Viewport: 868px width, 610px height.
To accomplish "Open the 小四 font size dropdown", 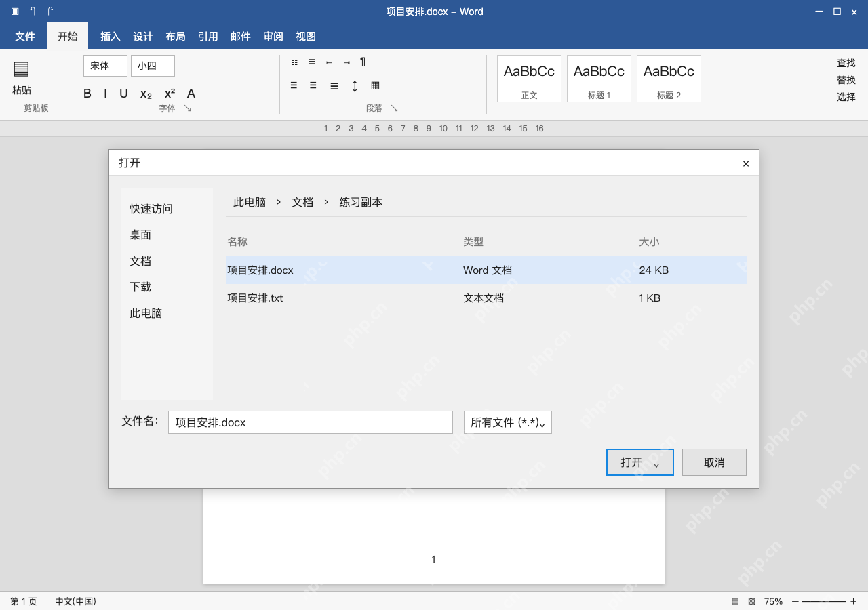I will tap(153, 66).
